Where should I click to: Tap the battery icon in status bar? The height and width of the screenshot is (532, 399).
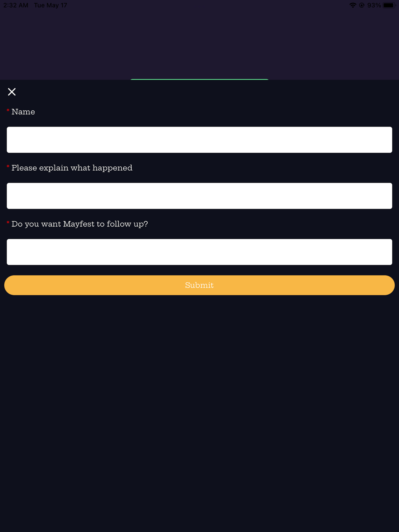pyautogui.click(x=389, y=5)
